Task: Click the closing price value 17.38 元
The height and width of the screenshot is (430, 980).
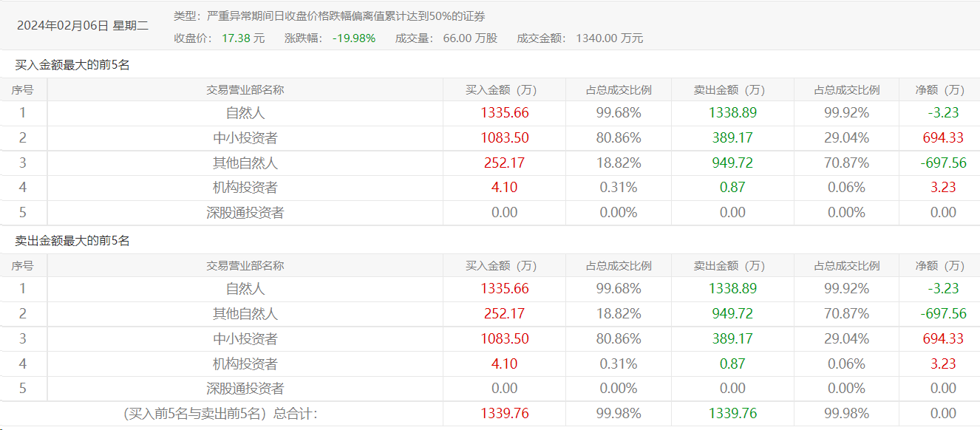Action: click(242, 38)
